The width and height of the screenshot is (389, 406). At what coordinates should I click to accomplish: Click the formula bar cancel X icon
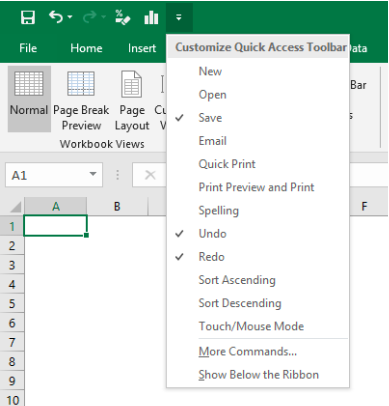pos(150,175)
